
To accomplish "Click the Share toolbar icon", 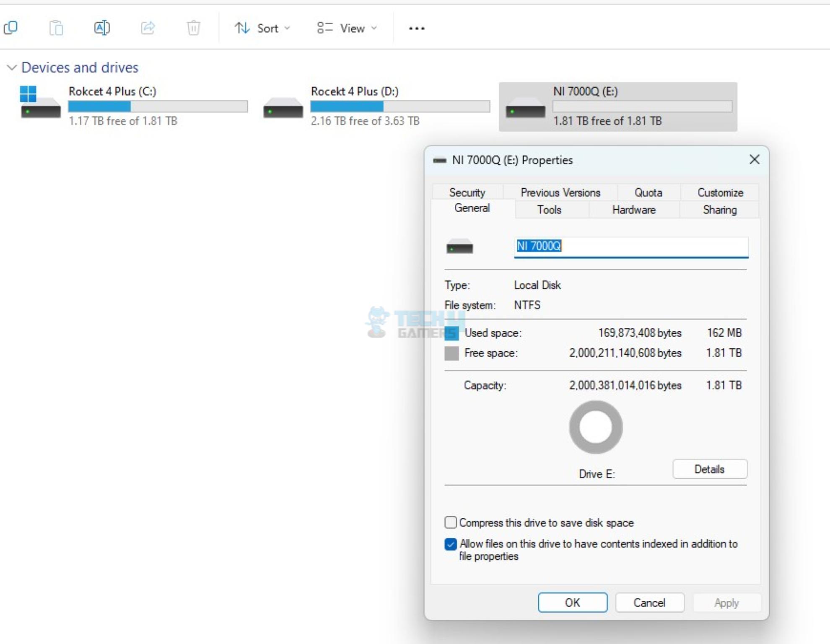I will click(x=148, y=28).
